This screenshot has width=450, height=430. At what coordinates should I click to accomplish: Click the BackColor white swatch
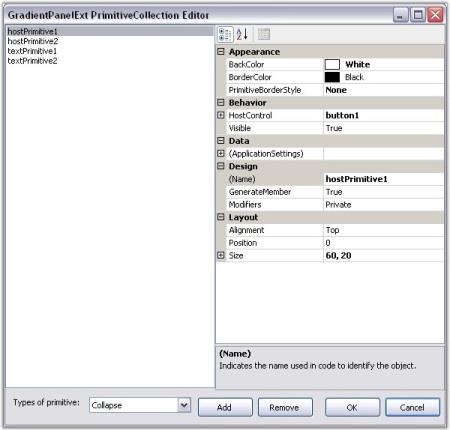[x=332, y=64]
